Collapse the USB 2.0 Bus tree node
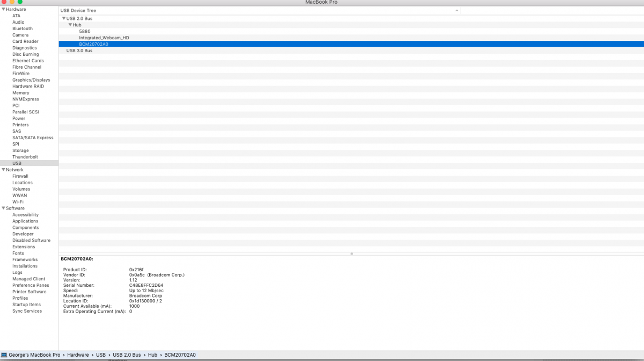 (64, 18)
